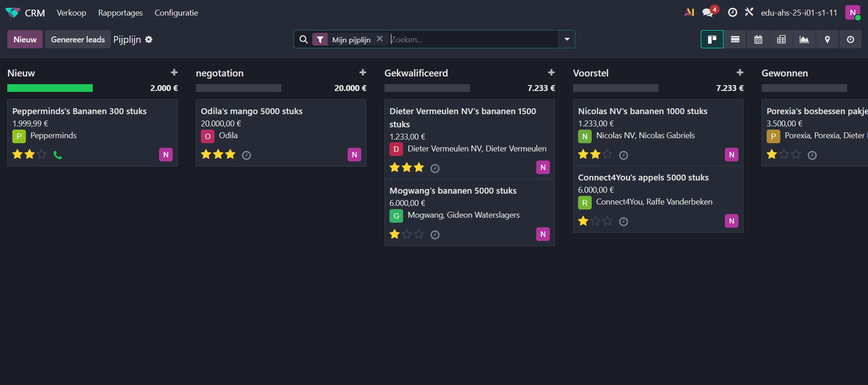Screen dimensions: 868x385
Task: Open the map view
Action: point(827,40)
